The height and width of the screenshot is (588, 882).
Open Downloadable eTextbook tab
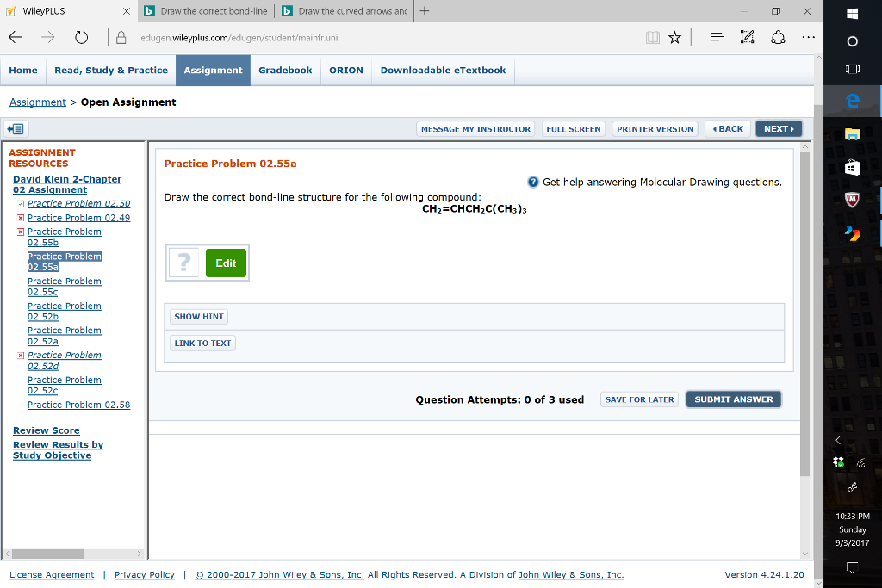pyautogui.click(x=443, y=71)
